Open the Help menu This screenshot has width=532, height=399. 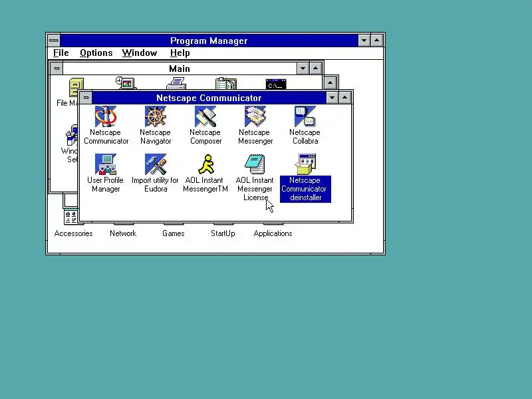(x=180, y=53)
